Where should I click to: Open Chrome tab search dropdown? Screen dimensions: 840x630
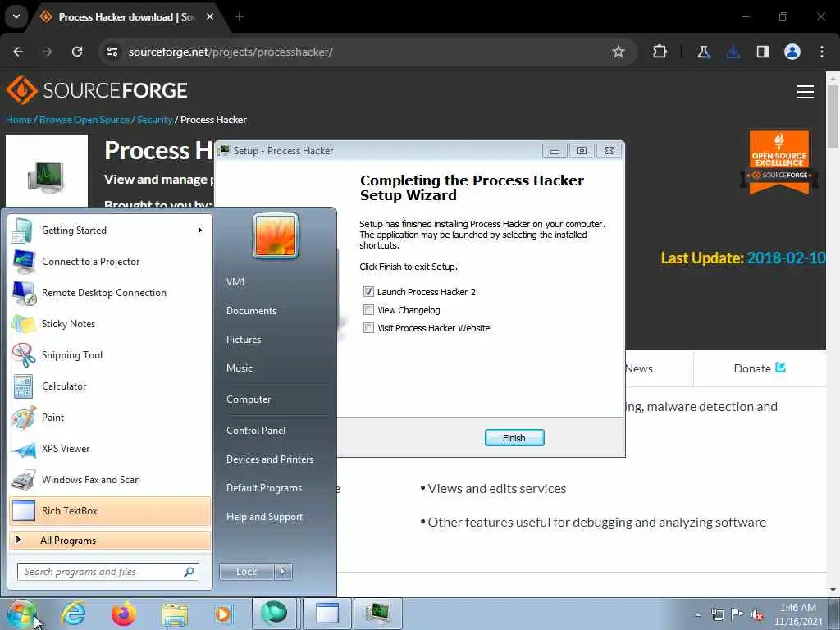16,16
